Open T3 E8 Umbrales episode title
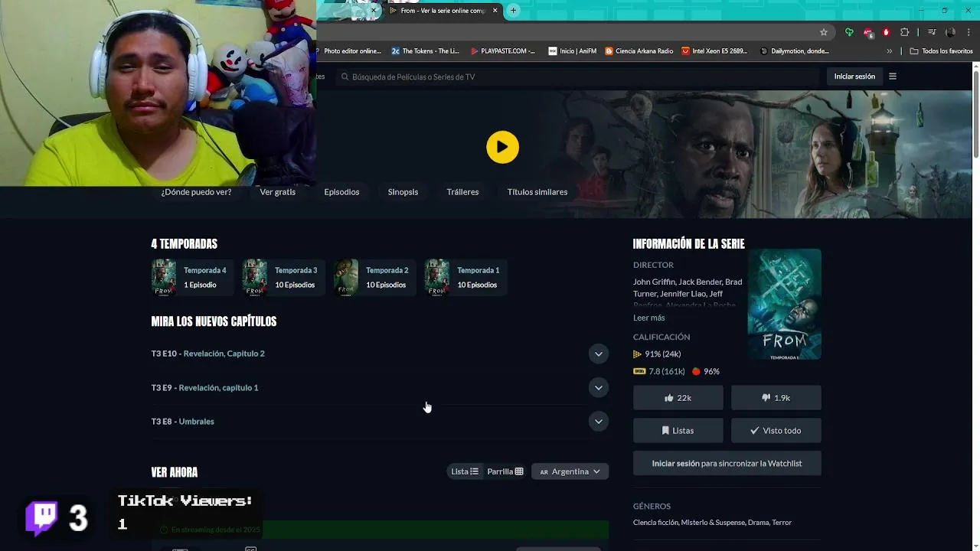Image resolution: width=980 pixels, height=551 pixels. pos(196,422)
